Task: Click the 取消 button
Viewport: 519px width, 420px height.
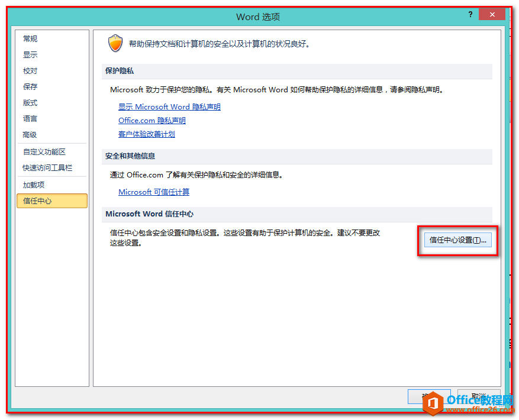Action: pos(479,396)
